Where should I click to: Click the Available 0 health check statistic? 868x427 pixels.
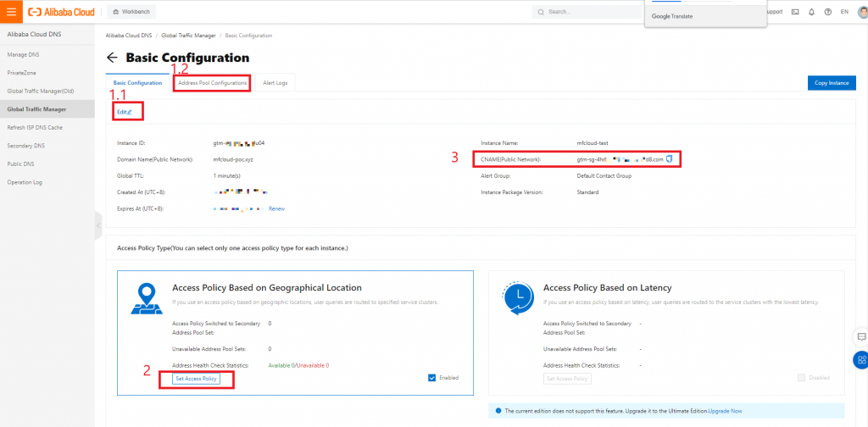(x=281, y=366)
